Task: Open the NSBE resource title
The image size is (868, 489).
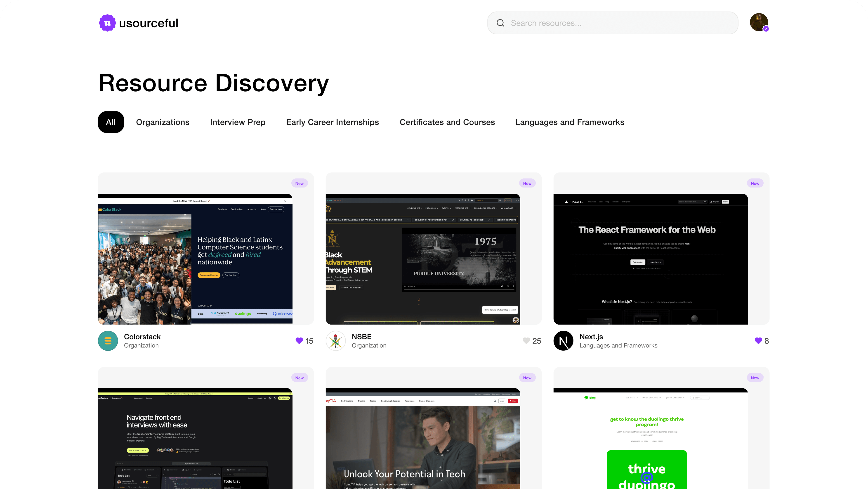Action: click(362, 337)
